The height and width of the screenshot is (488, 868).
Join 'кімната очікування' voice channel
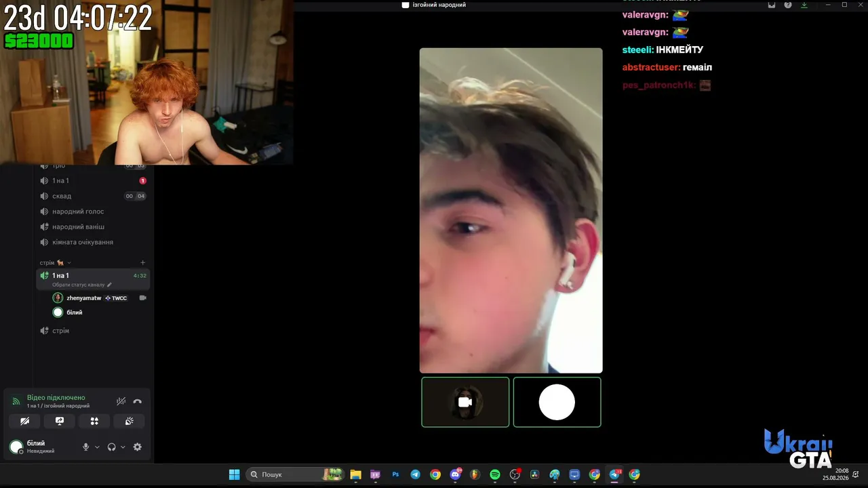(93, 242)
